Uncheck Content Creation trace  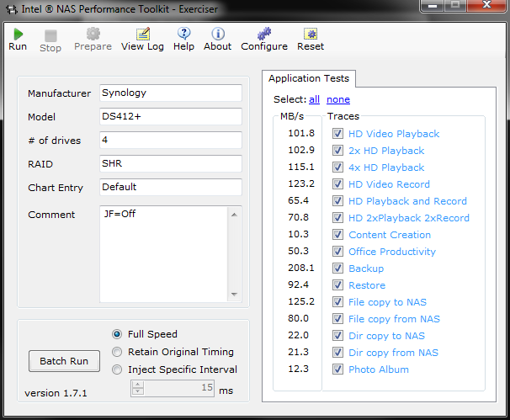pos(337,235)
